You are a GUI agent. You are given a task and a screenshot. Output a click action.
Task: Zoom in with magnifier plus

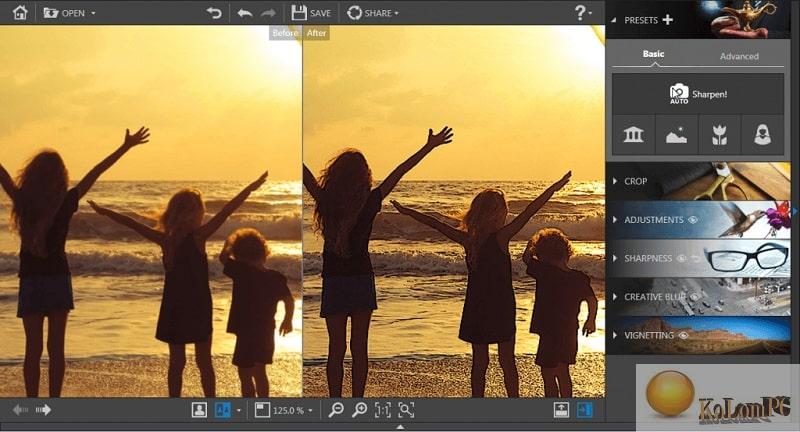[360, 410]
